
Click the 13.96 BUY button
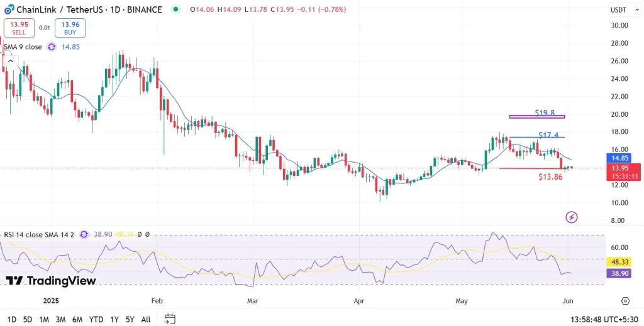click(x=70, y=28)
